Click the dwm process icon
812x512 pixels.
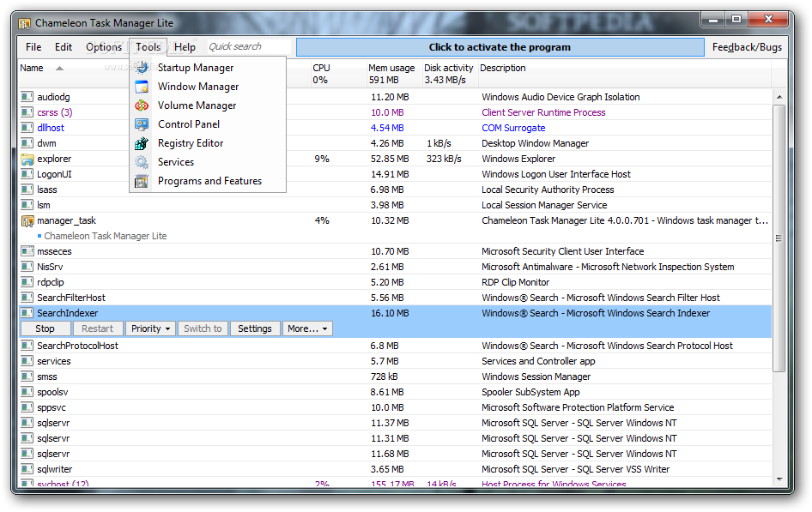pyautogui.click(x=27, y=143)
